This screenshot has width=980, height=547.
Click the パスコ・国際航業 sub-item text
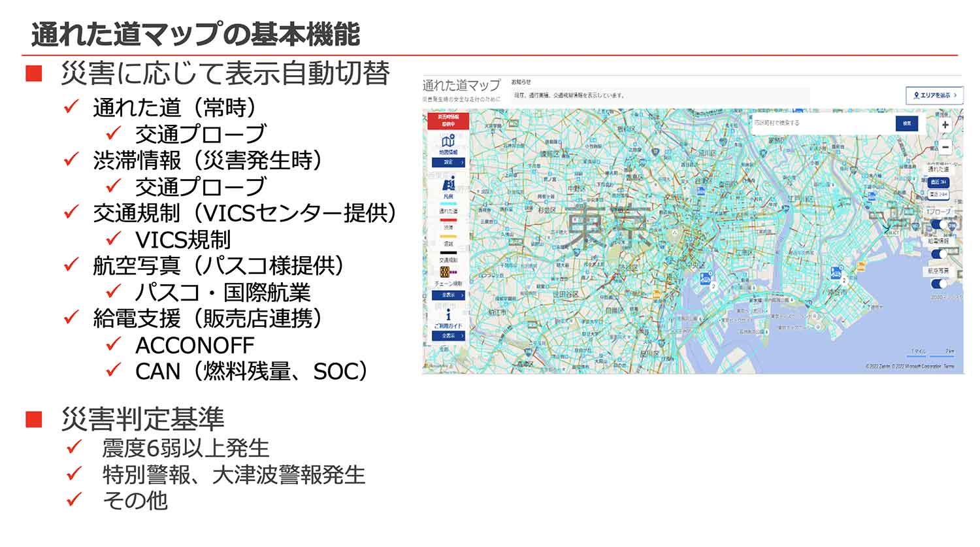coord(223,292)
